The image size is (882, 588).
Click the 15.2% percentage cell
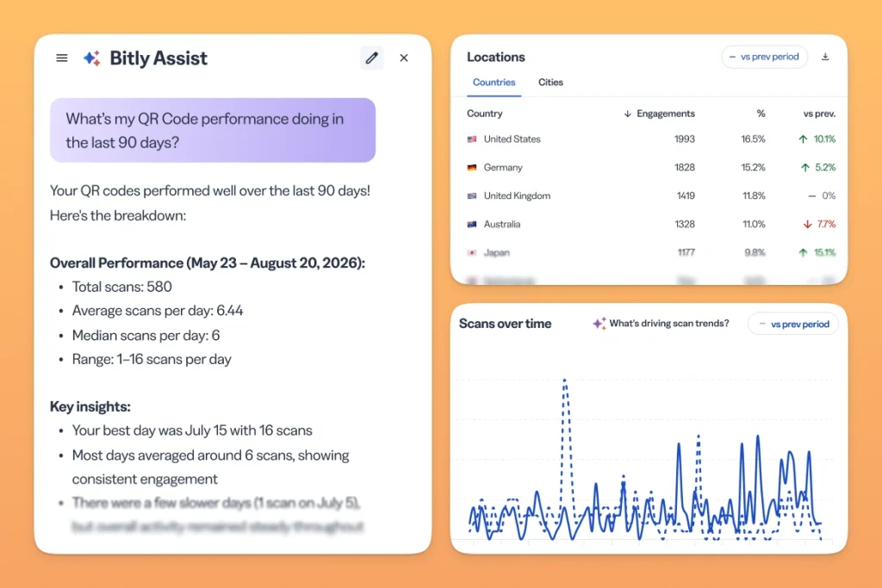click(753, 168)
